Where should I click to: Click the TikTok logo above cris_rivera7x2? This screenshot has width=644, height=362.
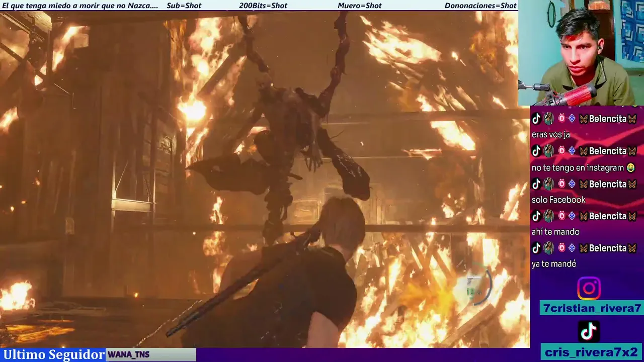[589, 331]
